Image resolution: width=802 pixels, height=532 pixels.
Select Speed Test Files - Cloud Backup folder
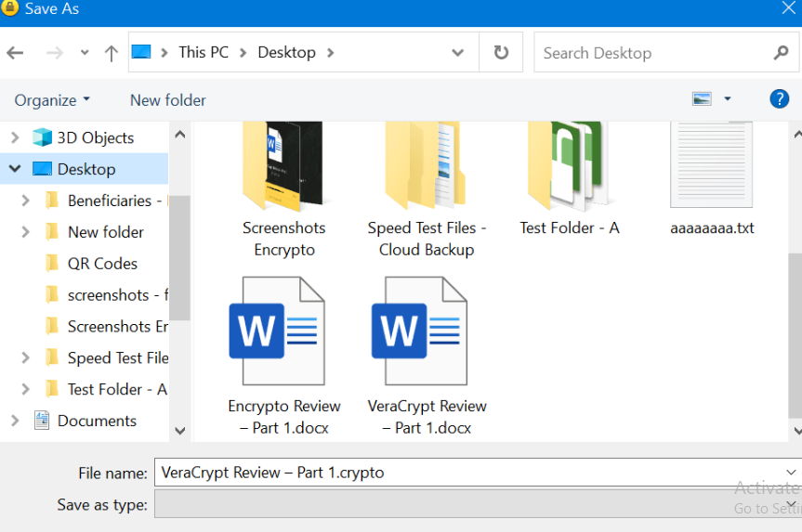coord(426,166)
